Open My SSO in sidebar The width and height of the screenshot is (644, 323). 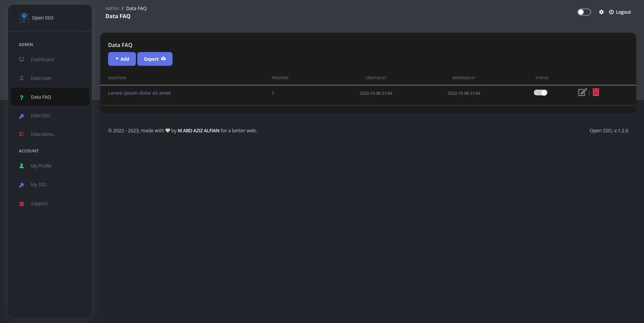point(50,185)
